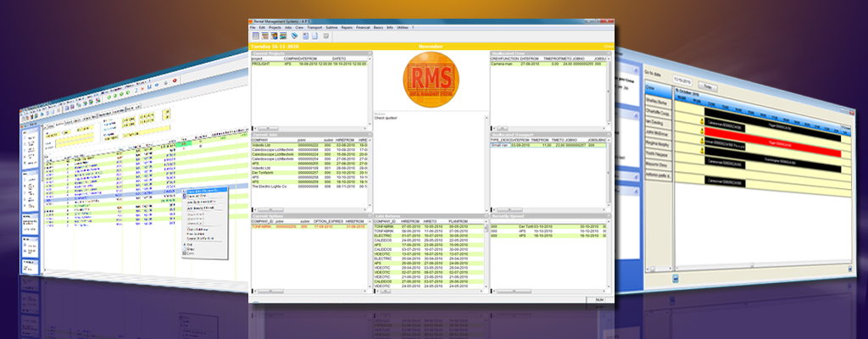The image size is (868, 339).
Task: Click the OPTION_EXPIRES column header
Action: 328,221
